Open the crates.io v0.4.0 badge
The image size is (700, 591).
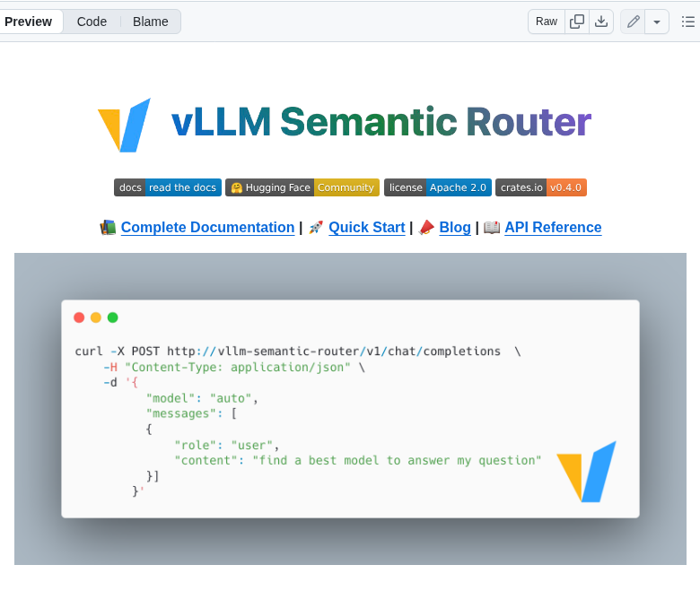pyautogui.click(x=540, y=187)
